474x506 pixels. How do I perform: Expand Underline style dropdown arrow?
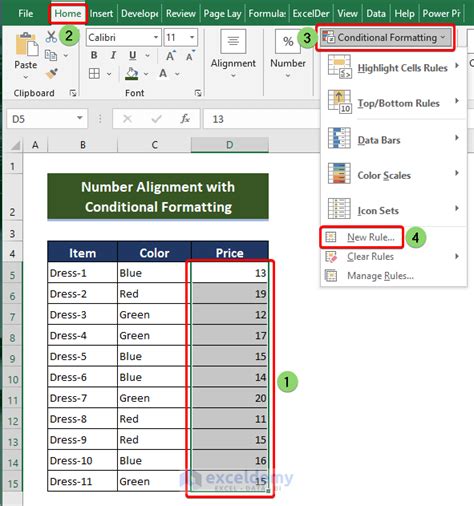[x=148, y=55]
